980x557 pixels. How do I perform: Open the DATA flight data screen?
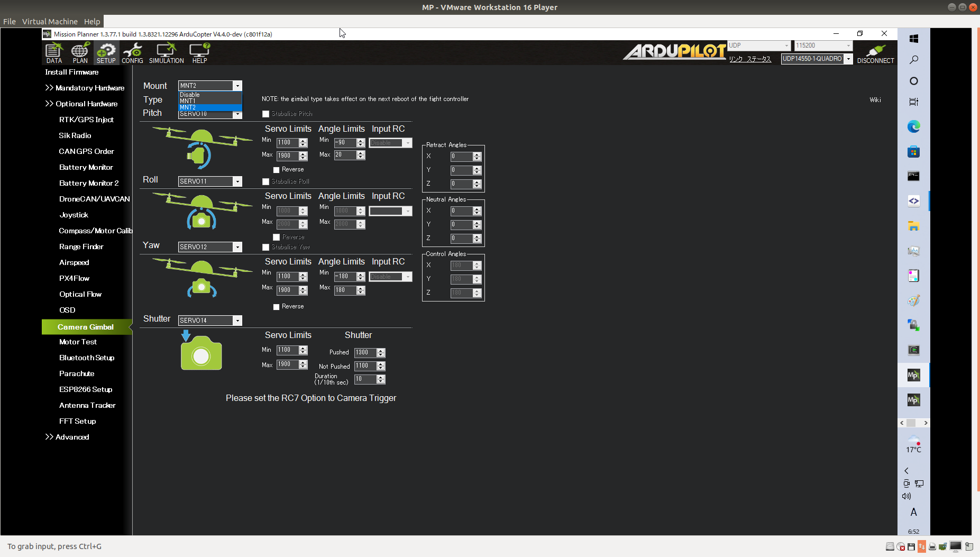point(53,52)
